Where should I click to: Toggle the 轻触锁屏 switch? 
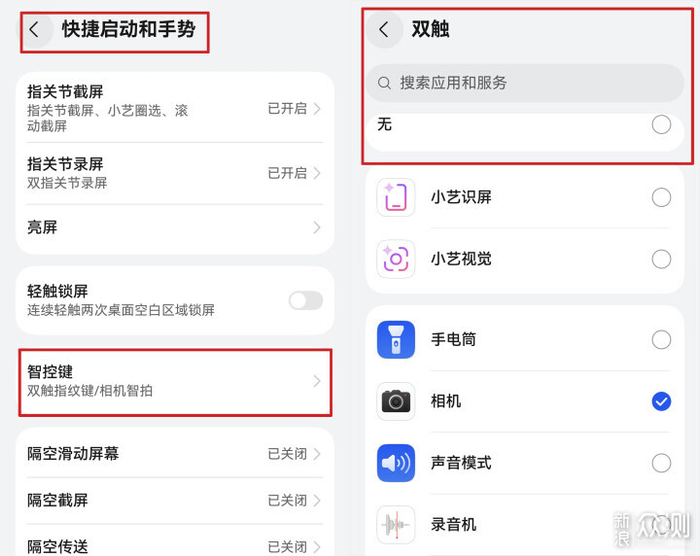pos(305,301)
